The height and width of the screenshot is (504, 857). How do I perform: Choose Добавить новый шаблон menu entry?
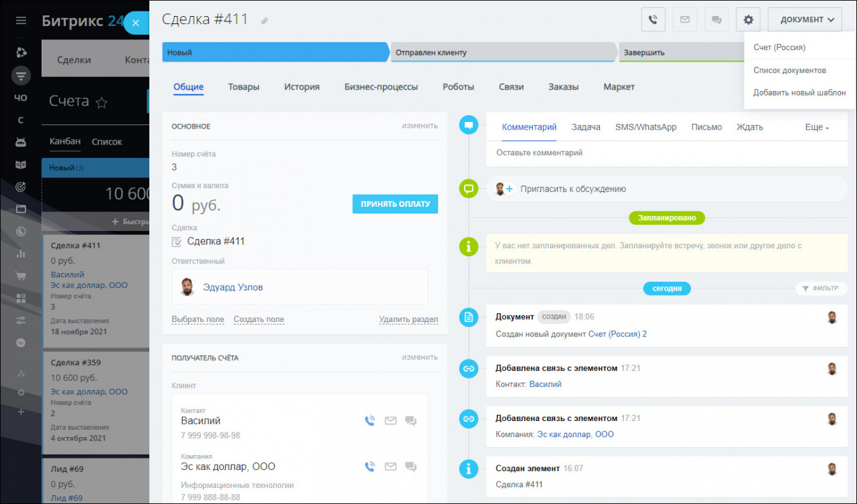(799, 92)
